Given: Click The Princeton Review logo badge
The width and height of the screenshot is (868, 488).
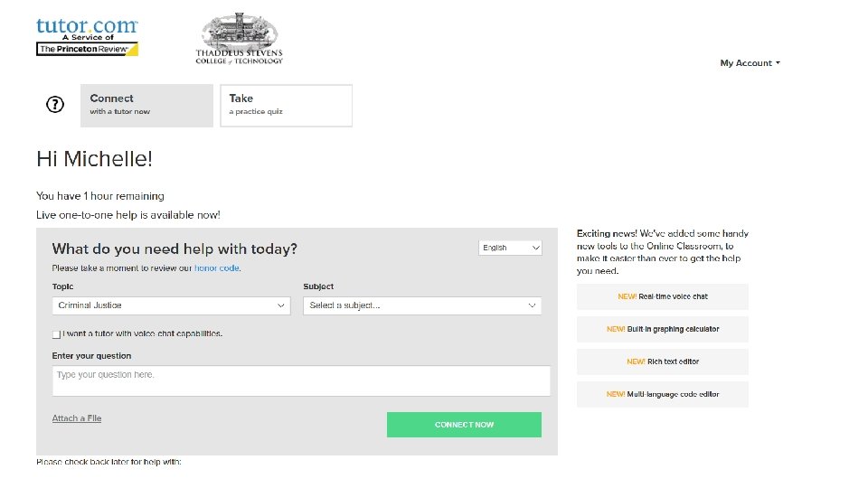Looking at the screenshot, I should (87, 50).
